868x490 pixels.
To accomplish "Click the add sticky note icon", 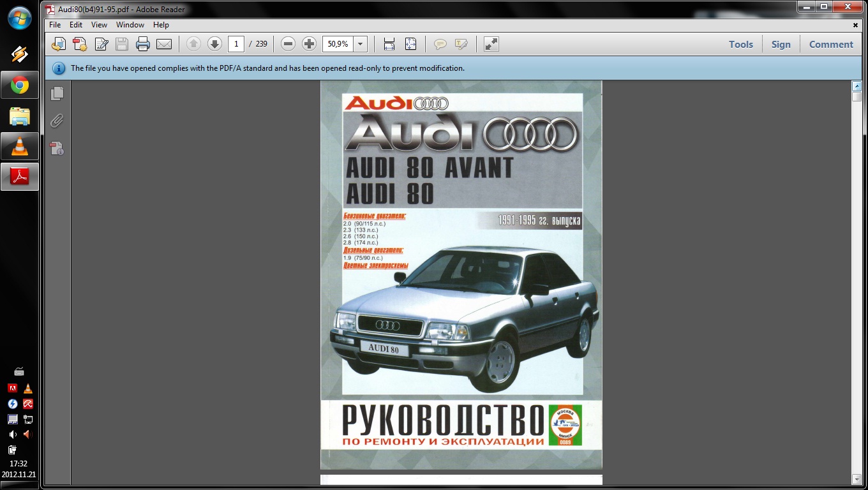I will 440,44.
